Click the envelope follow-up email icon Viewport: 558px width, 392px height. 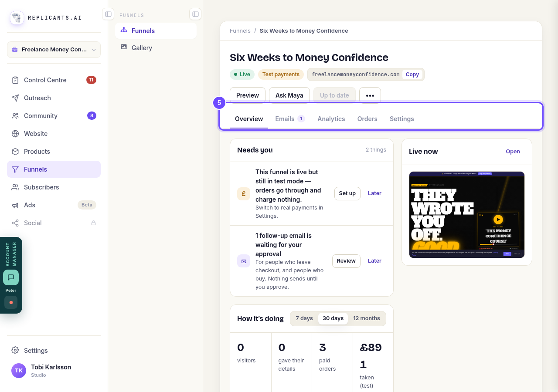pyautogui.click(x=244, y=261)
